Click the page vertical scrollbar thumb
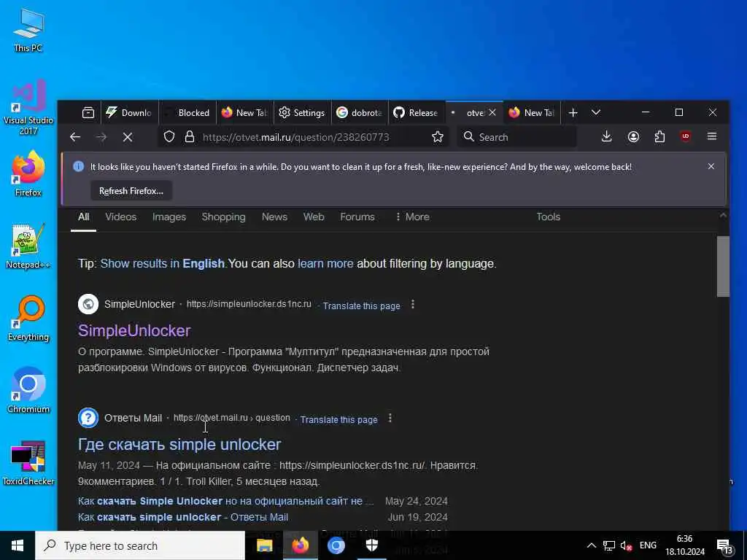 click(x=723, y=267)
